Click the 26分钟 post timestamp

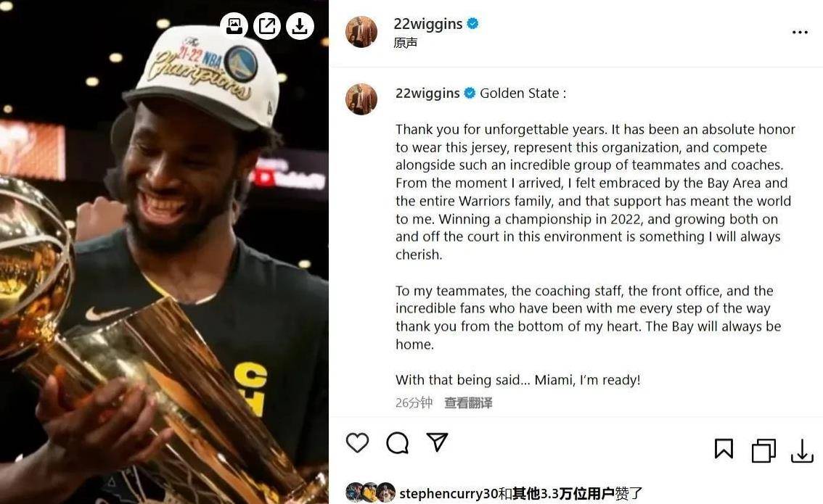pos(414,402)
